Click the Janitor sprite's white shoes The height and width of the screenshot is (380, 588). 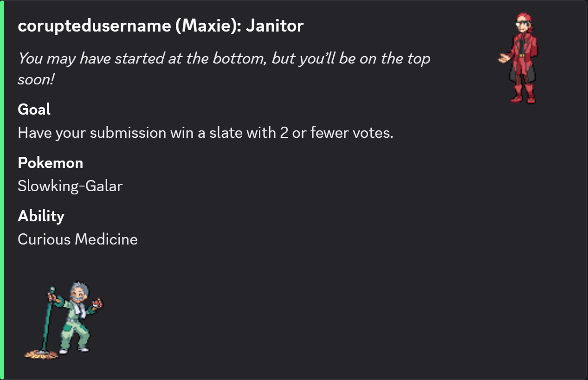coord(73,350)
